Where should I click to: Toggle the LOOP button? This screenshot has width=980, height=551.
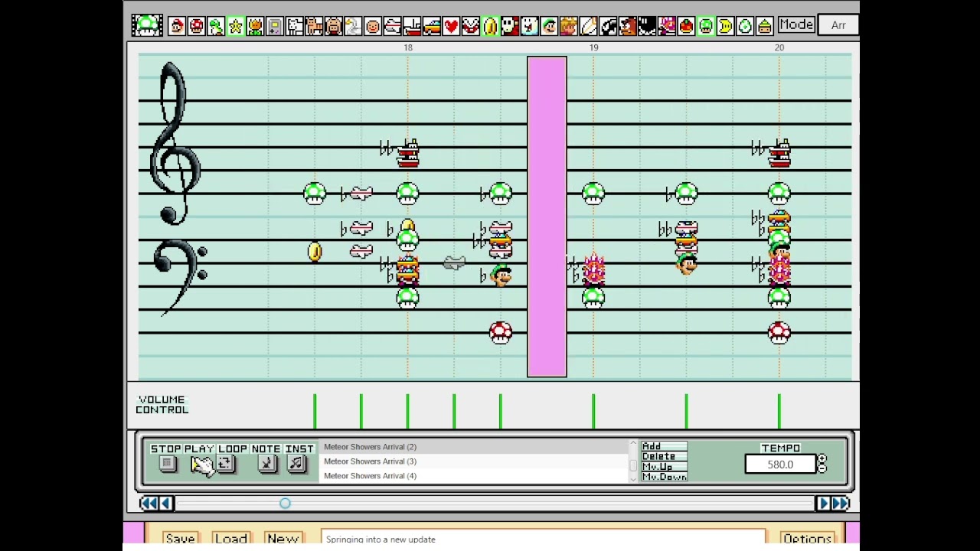(225, 464)
